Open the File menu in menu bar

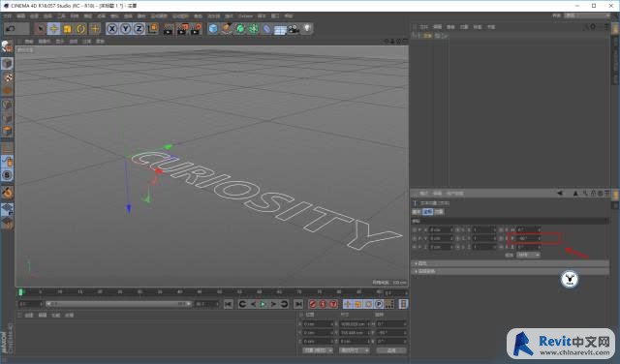pyautogui.click(x=7, y=16)
